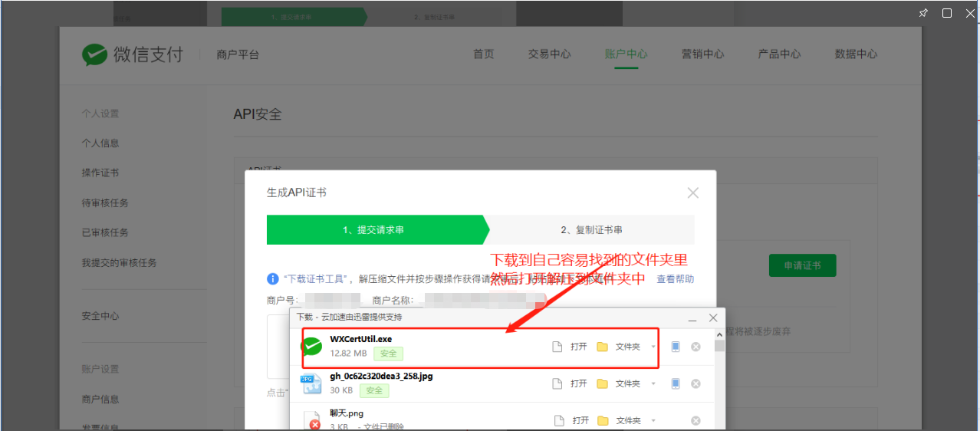Click 文件夹 for 聊天.png
Screen dimensions: 980x431
click(628, 420)
